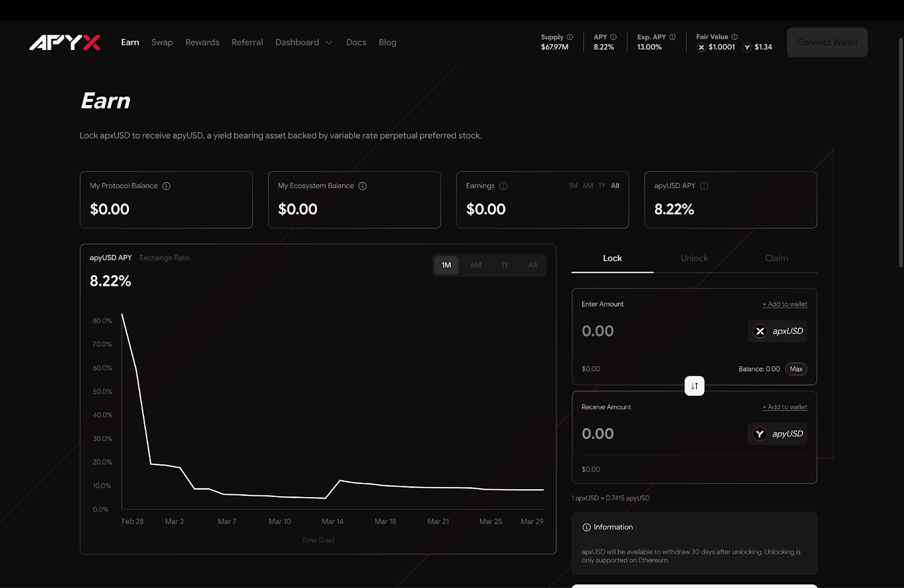Select the 1M earnings period toggle

pyautogui.click(x=573, y=186)
